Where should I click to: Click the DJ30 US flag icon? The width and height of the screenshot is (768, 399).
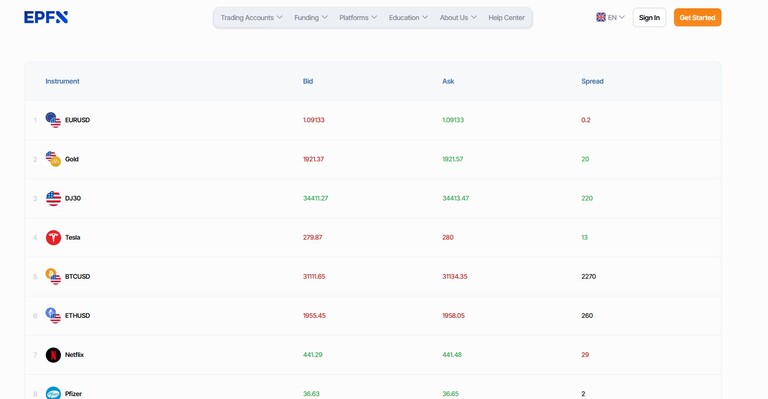(53, 198)
